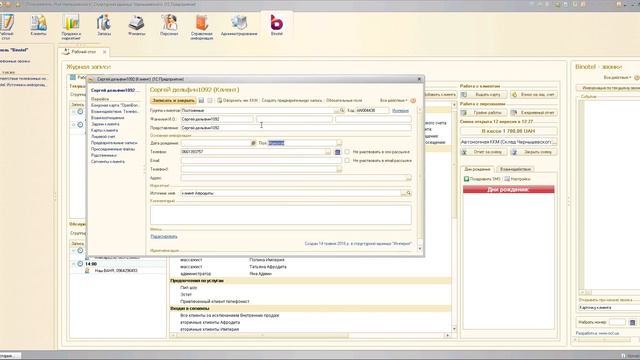Viewport: 640px width, 360px height.
Task: Click the Комментарий text area
Action: click(281, 215)
